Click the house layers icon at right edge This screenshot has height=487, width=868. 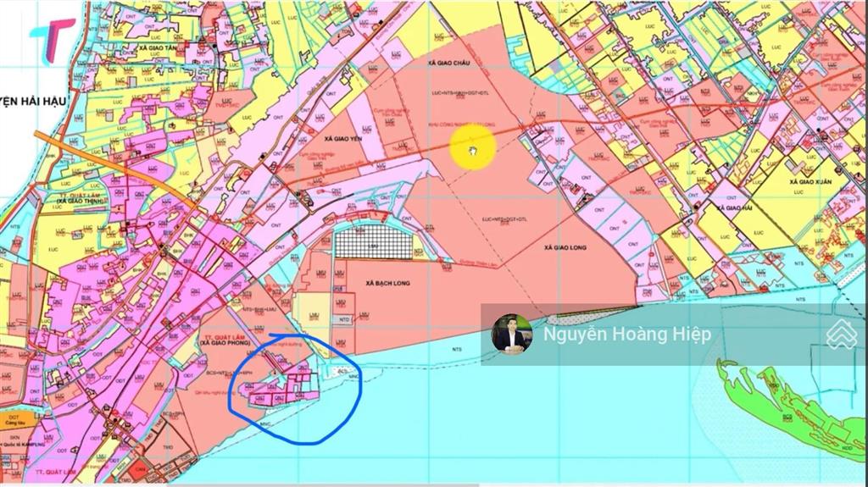[x=842, y=333]
